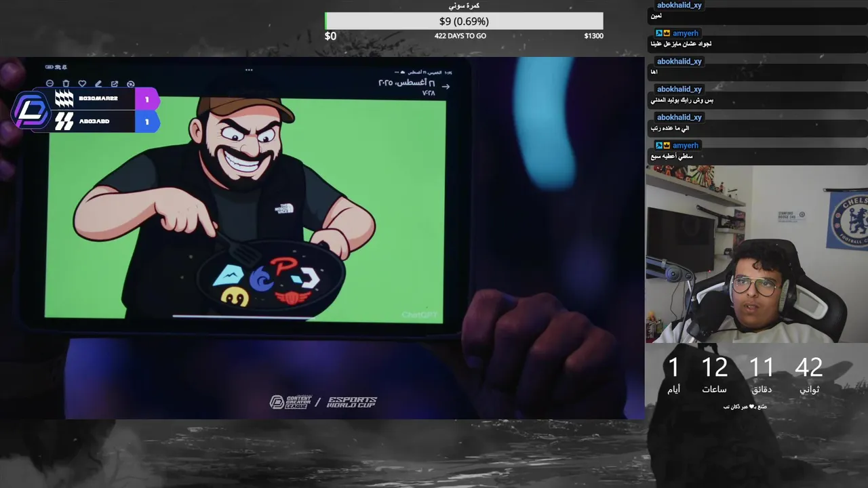Tap the share export icon on tablet

point(115,84)
